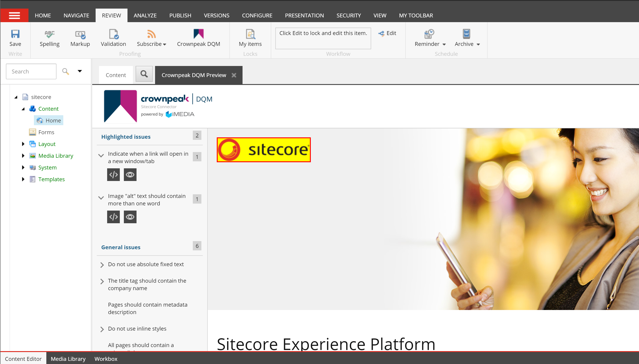
Task: Switch to Media Library in bottom bar
Action: pyautogui.click(x=68, y=359)
